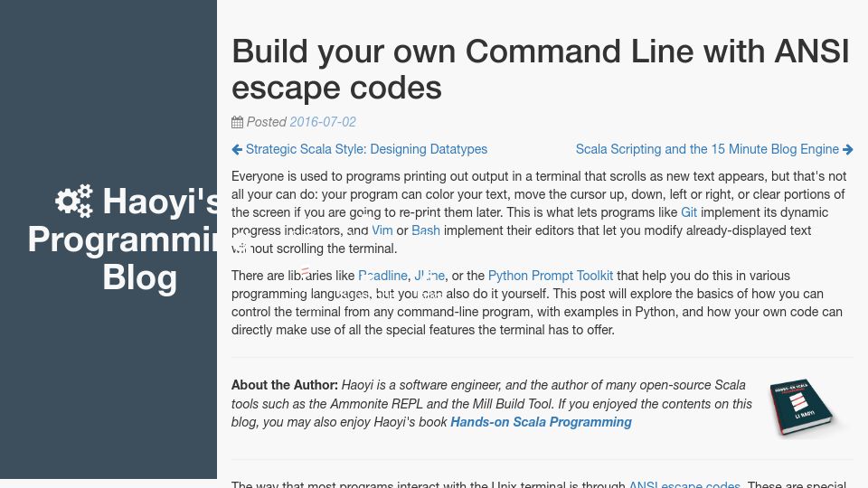Click the right arrow icon for next post
The width and height of the screenshot is (868, 488).
(x=847, y=149)
